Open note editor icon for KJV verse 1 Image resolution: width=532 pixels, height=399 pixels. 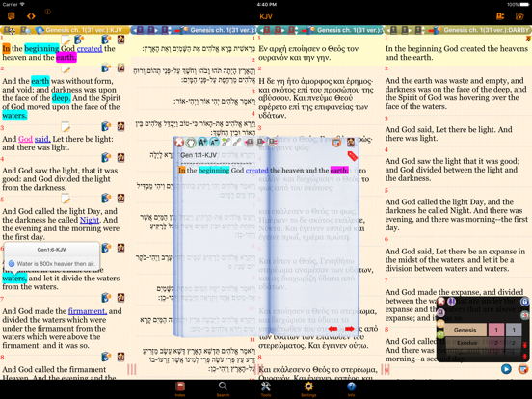[66, 40]
